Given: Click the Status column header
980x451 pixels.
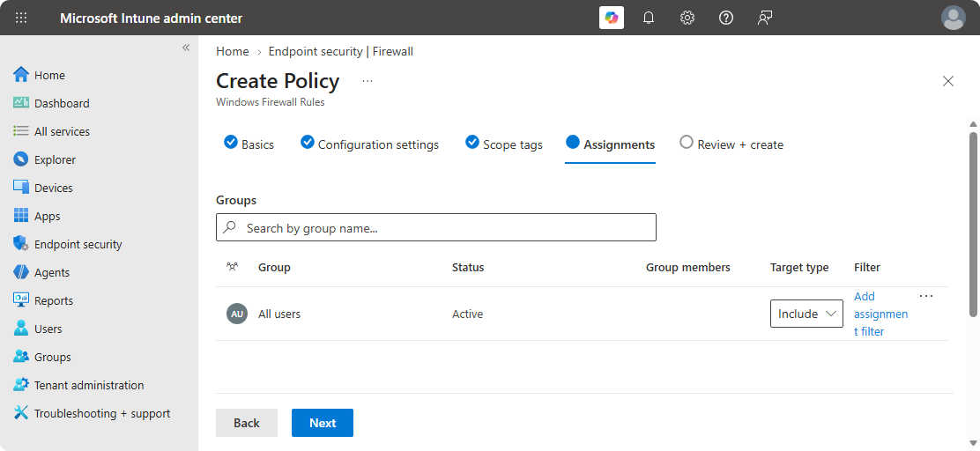Looking at the screenshot, I should (x=468, y=268).
